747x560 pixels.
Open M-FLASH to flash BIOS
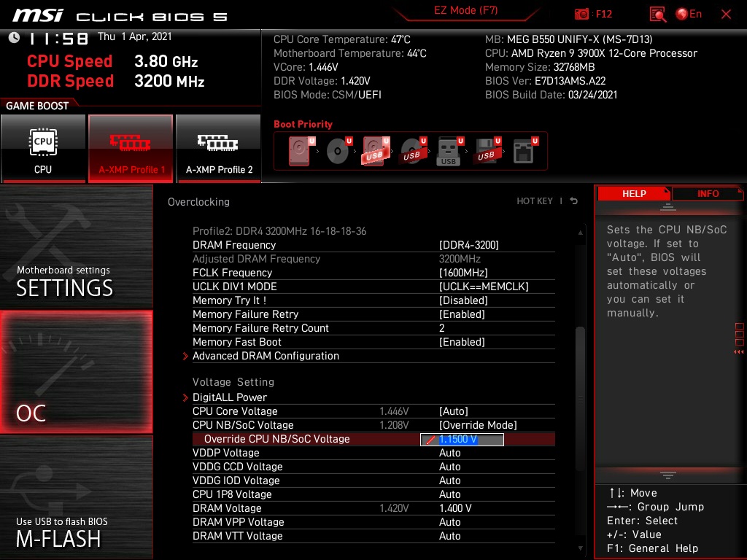pos(76,497)
